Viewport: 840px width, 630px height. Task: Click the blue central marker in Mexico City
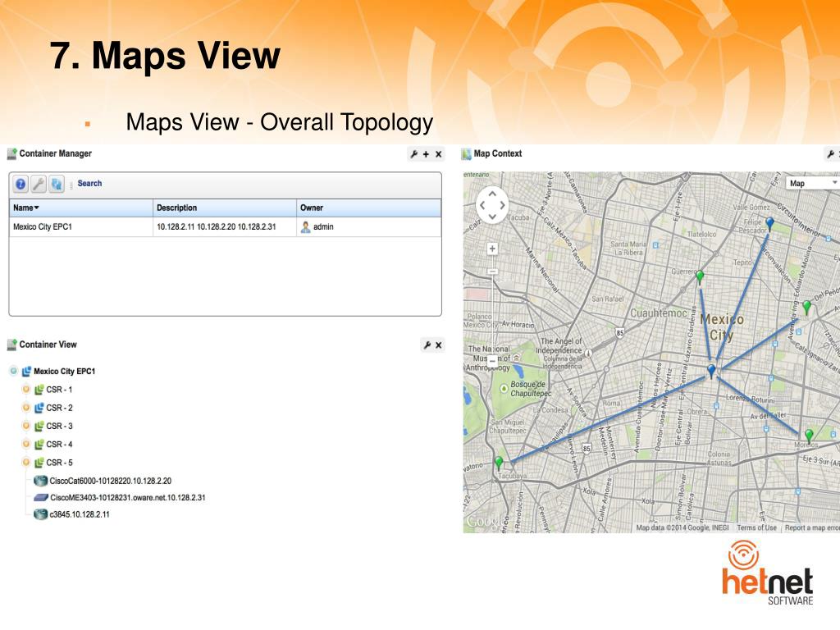(x=711, y=370)
